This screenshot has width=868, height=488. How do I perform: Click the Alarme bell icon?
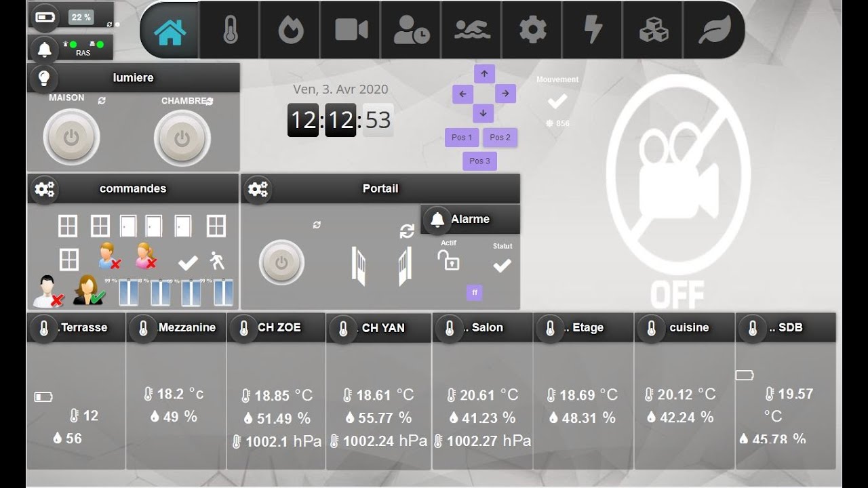pyautogui.click(x=437, y=220)
